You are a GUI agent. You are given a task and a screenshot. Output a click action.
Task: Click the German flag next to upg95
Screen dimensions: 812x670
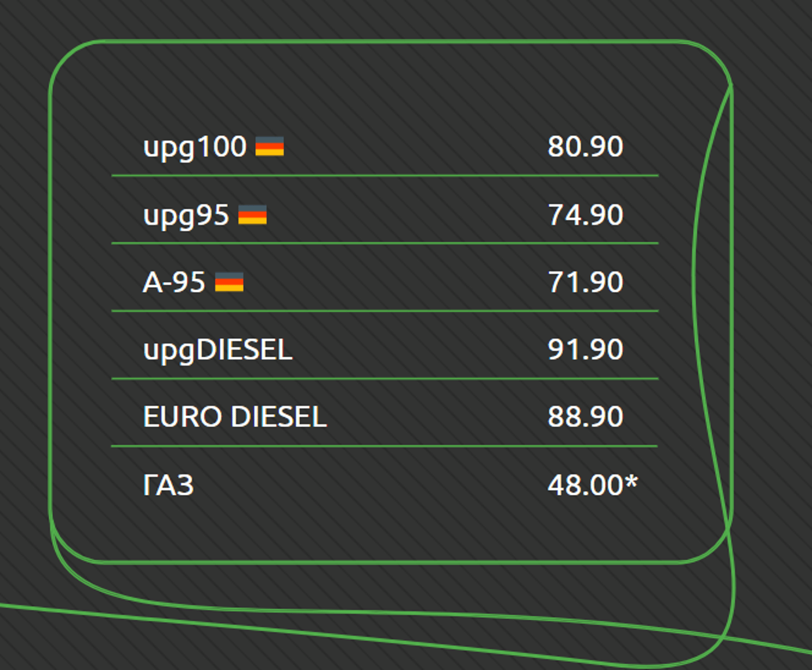[252, 215]
